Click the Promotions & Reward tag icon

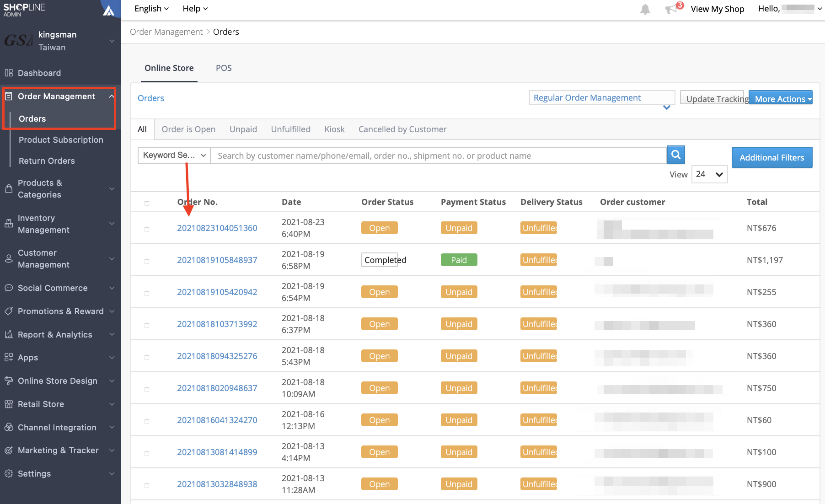click(x=9, y=311)
